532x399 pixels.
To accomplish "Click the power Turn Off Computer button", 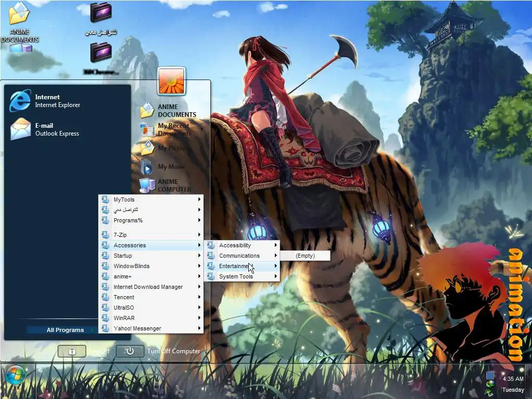I will 130,351.
